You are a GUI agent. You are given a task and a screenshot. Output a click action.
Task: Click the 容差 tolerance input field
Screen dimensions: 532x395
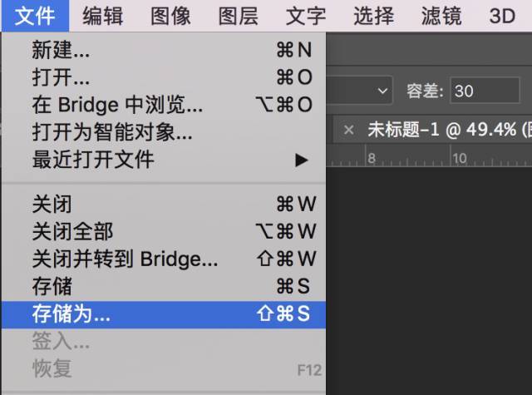484,91
